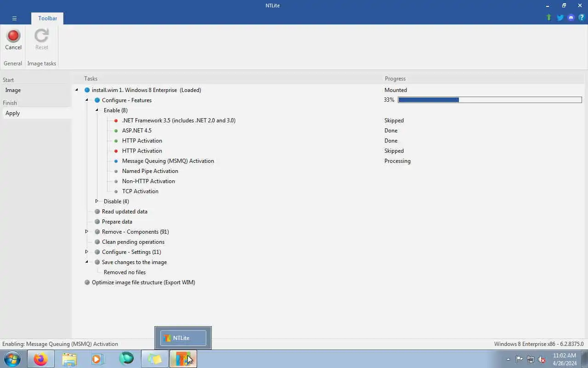Expand Remove - Components (91) node
Screen dimensions: 588x368
click(x=87, y=232)
